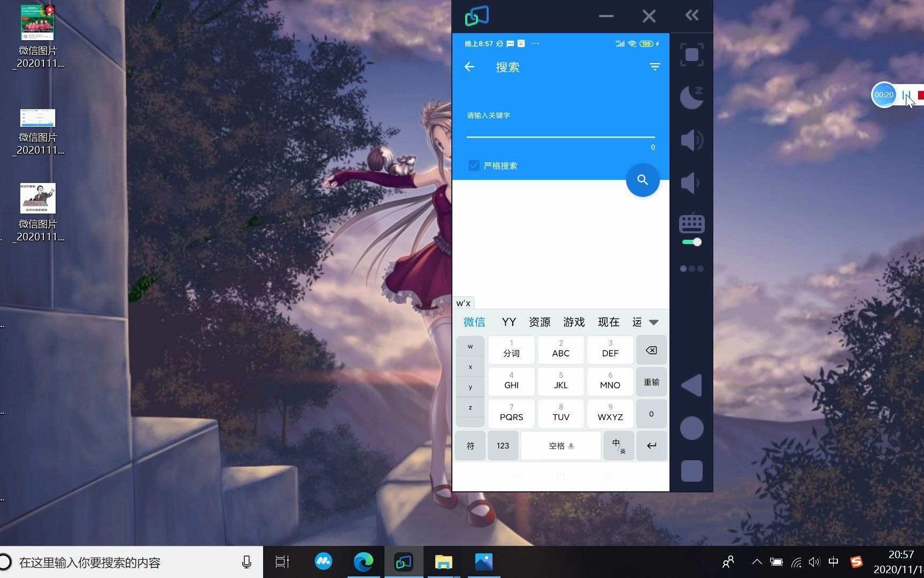Image resolution: width=924 pixels, height=578 pixels.
Task: Toggle the 严格搜索 checkbox
Action: click(x=474, y=165)
